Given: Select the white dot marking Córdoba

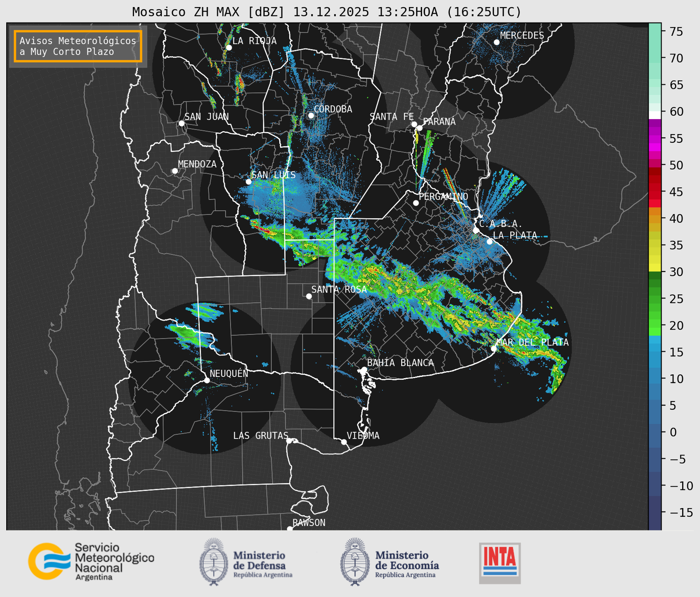Looking at the screenshot, I should [311, 115].
